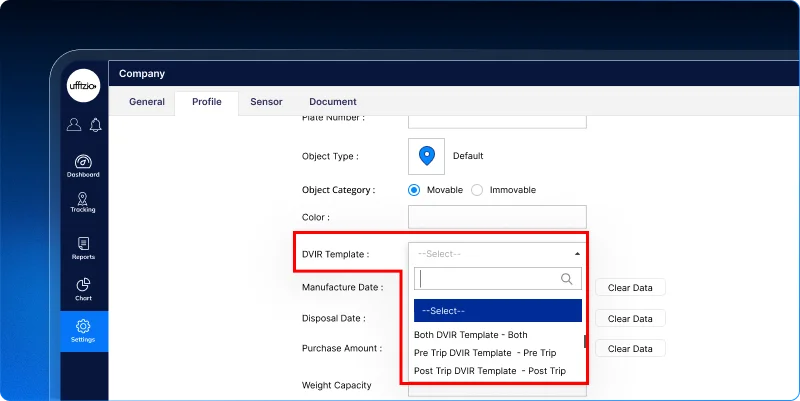Screen dimensions: 800x401
Task: Open Reports from the sidebar
Action: 83,248
